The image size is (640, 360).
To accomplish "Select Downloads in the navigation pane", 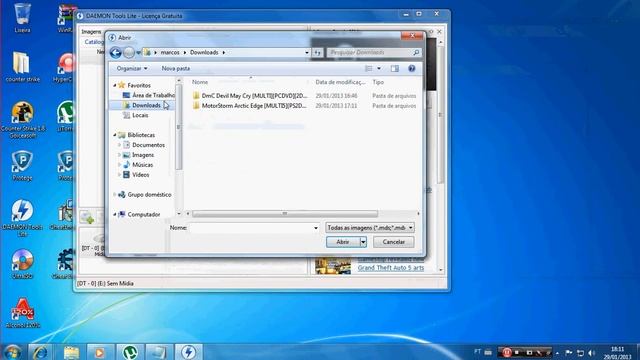I will (x=142, y=105).
